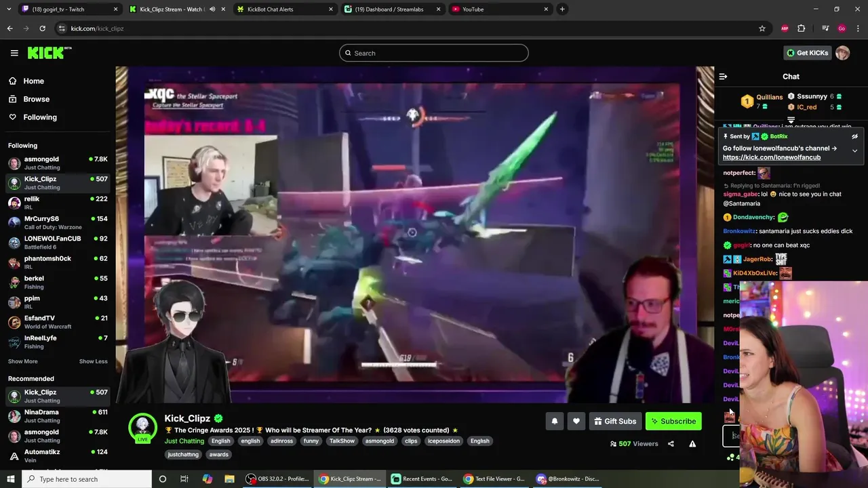Image resolution: width=868 pixels, height=488 pixels.
Task: Open the ABP extension icon
Action: coord(785,28)
